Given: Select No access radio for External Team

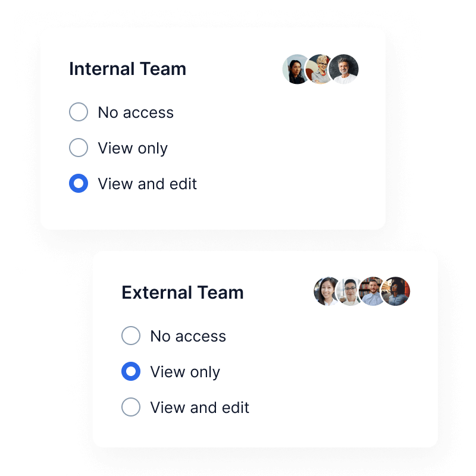Looking at the screenshot, I should (131, 336).
